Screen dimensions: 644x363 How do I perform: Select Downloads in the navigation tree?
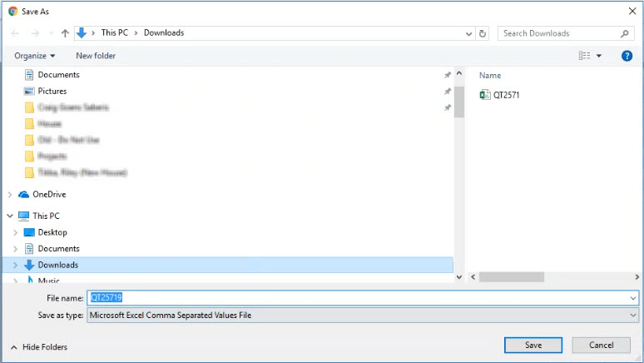click(x=57, y=265)
